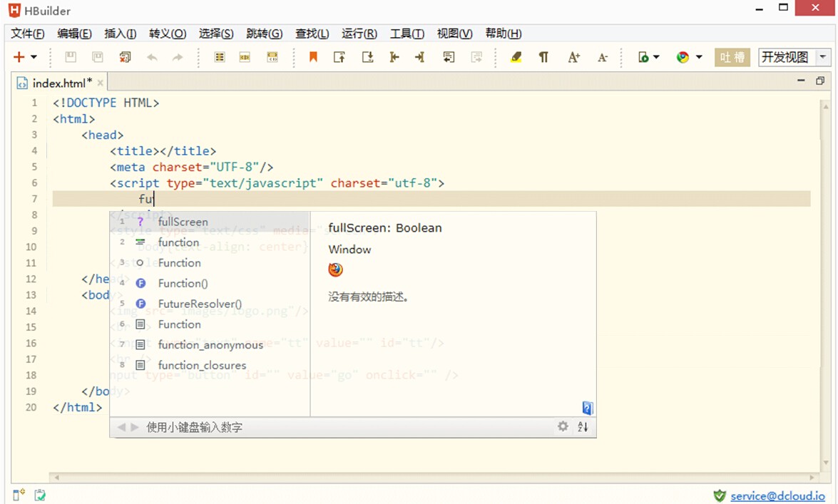Click the left-pointing arrow-from-bar toolbar icon

[x=394, y=56]
